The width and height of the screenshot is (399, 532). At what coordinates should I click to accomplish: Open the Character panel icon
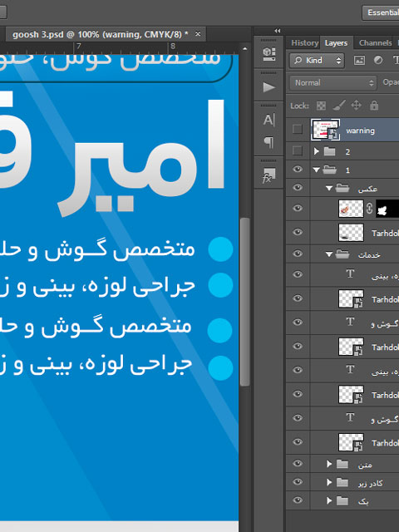(x=268, y=120)
